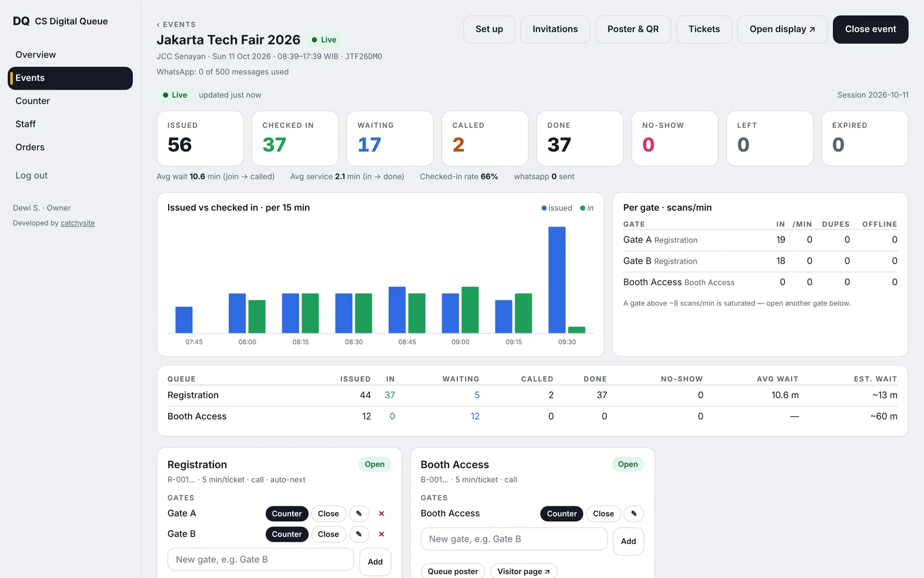Open the Poster & QR page
The image size is (924, 578).
(633, 29)
